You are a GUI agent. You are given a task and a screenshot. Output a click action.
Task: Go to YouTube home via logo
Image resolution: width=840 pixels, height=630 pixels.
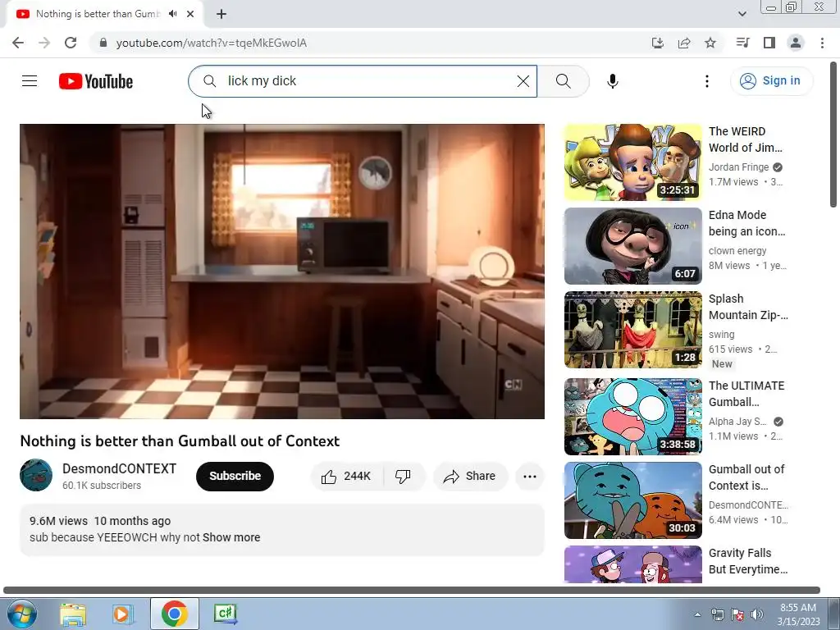(96, 81)
